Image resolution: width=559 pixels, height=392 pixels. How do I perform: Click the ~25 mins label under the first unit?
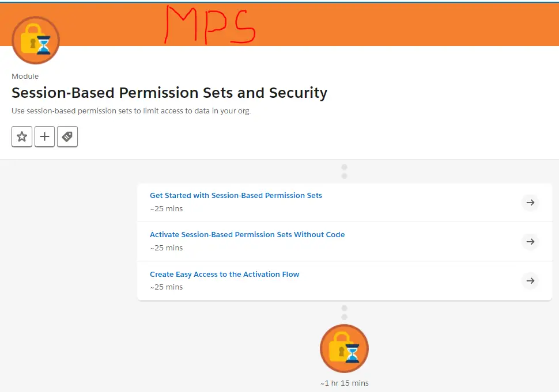click(x=167, y=208)
